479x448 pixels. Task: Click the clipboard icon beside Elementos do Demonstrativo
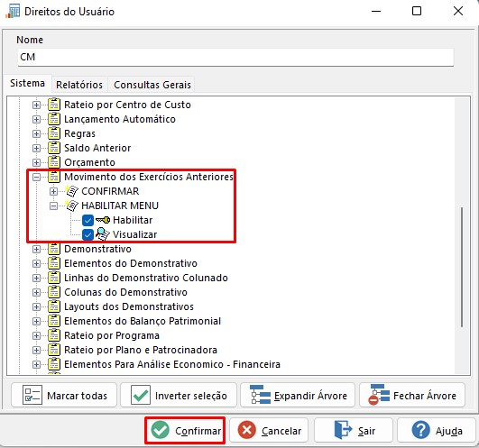click(x=54, y=263)
